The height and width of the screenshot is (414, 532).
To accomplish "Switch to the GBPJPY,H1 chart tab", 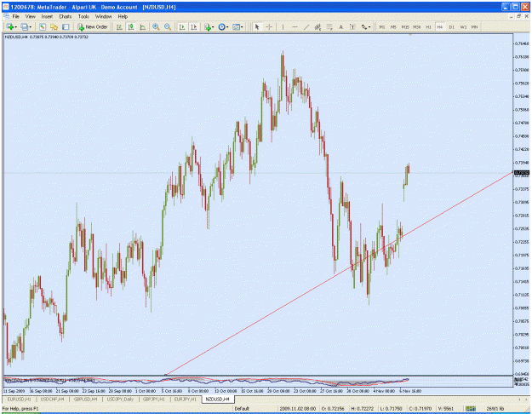I will coord(154,400).
